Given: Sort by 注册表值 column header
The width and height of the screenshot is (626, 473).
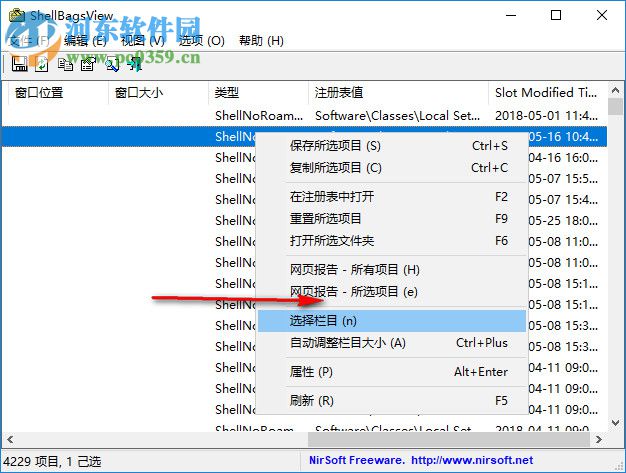Looking at the screenshot, I should point(398,93).
